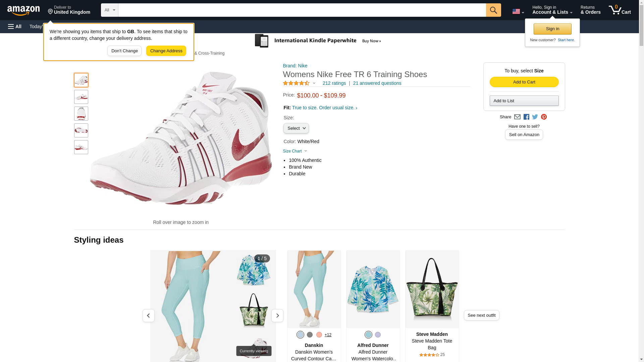View the second shoe thumbnail image
The image size is (644, 362).
click(81, 97)
